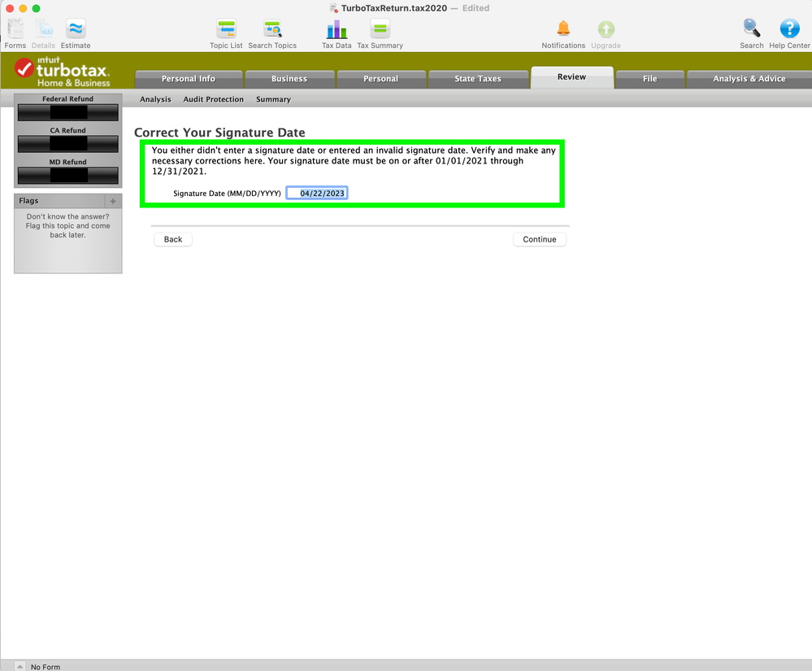Screen dimensions: 812x671
Task: Click the TurboTaxReturn.tax2020 window title
Action: [x=394, y=8]
